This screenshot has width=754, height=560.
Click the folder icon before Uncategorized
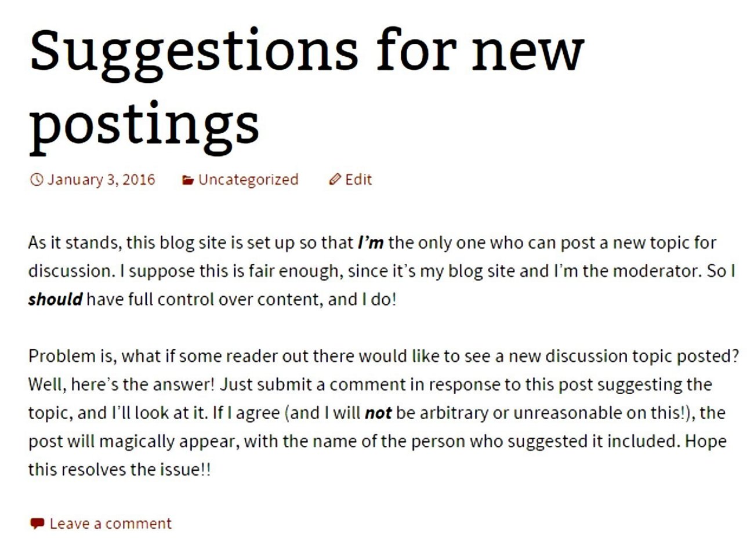[187, 180]
